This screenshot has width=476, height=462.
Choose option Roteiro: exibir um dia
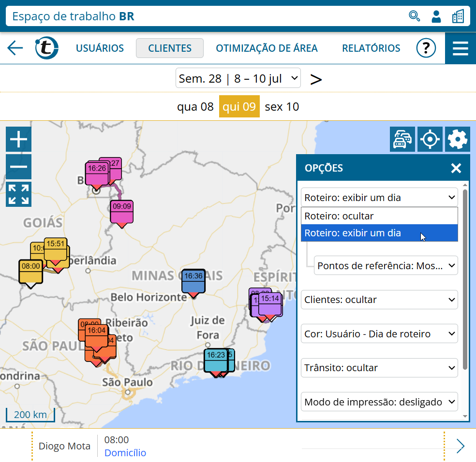pyautogui.click(x=379, y=233)
